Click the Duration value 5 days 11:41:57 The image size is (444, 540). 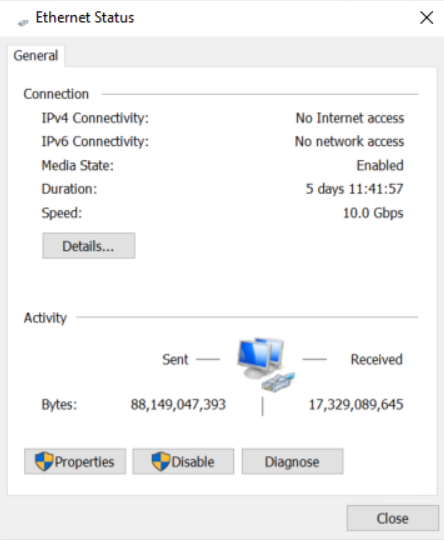[354, 189]
